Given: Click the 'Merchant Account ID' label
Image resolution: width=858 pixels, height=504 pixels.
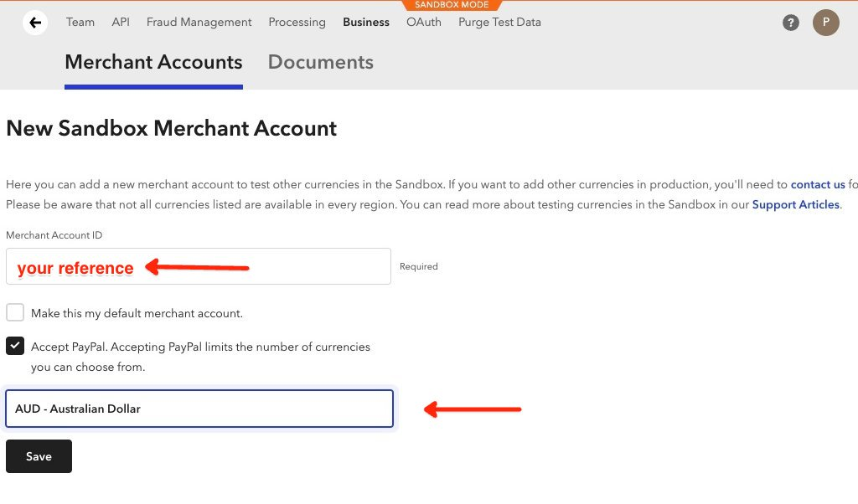Looking at the screenshot, I should 54,235.
